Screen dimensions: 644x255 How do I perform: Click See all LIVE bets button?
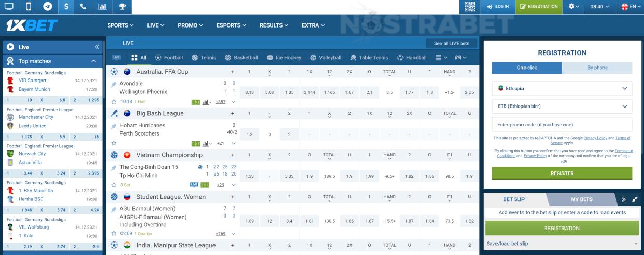click(x=452, y=43)
